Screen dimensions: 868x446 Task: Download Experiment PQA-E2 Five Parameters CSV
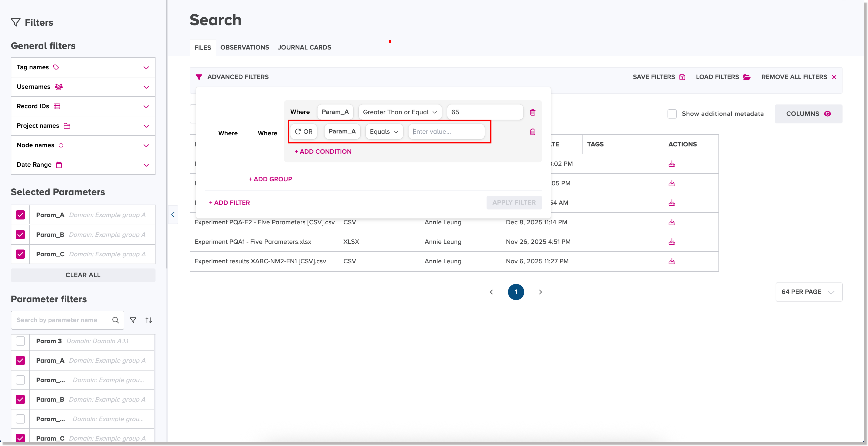click(x=672, y=222)
